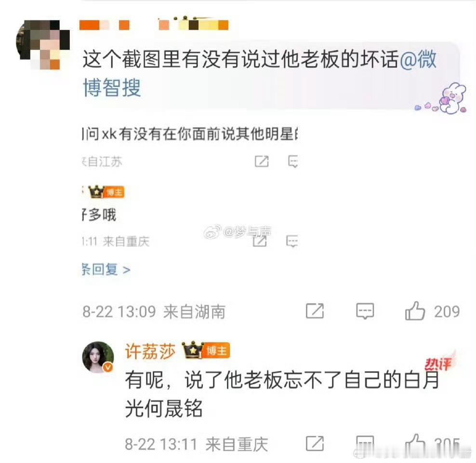Open reply box on 许荔莎's comment
The height and width of the screenshot is (463, 476).
pyautogui.click(x=365, y=444)
